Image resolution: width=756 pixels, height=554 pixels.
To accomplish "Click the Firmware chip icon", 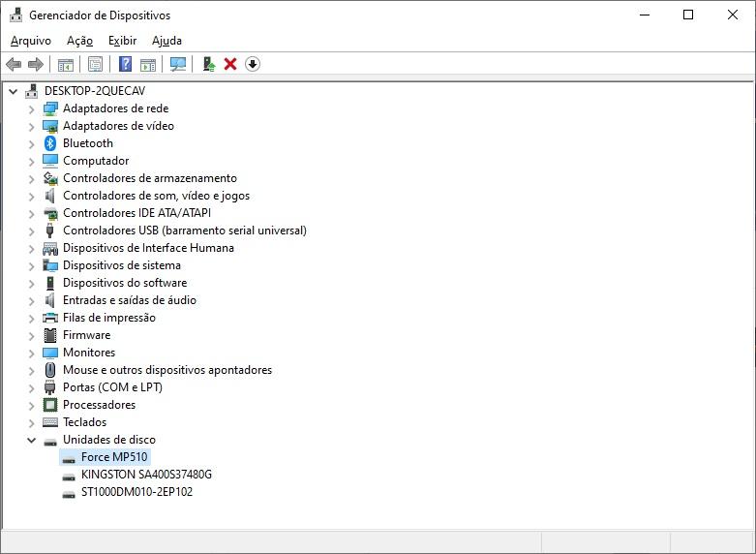I will coord(50,335).
